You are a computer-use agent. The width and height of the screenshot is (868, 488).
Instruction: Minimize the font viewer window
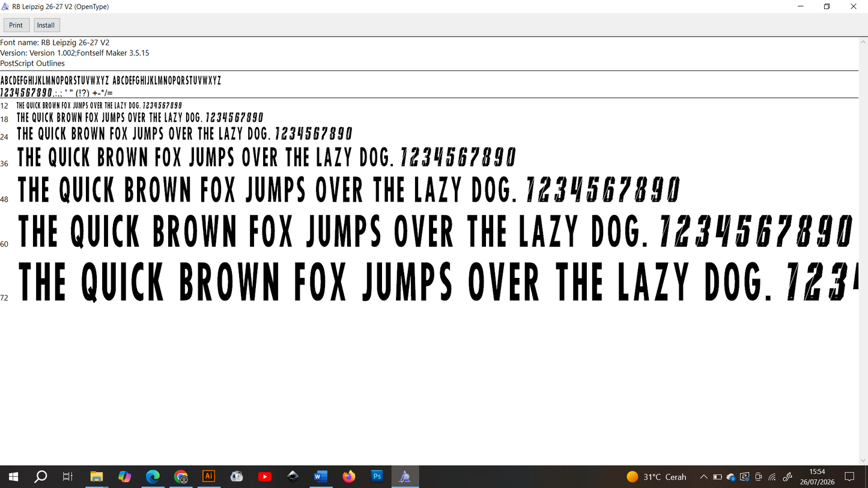800,7
